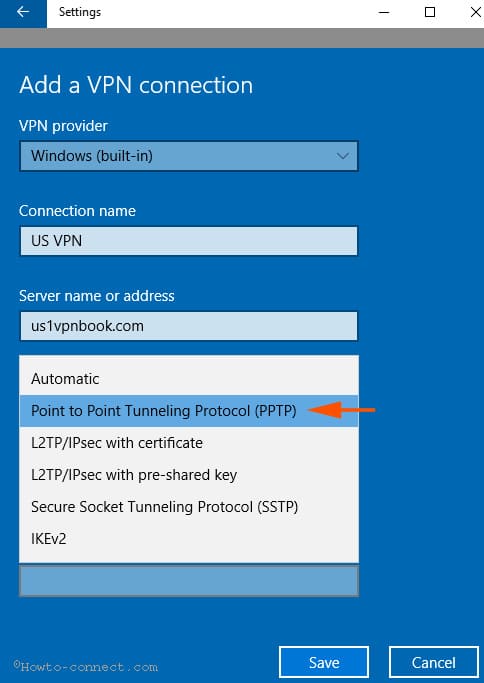
Task: Select L2TP/IPsec with certificate
Action: pos(189,443)
